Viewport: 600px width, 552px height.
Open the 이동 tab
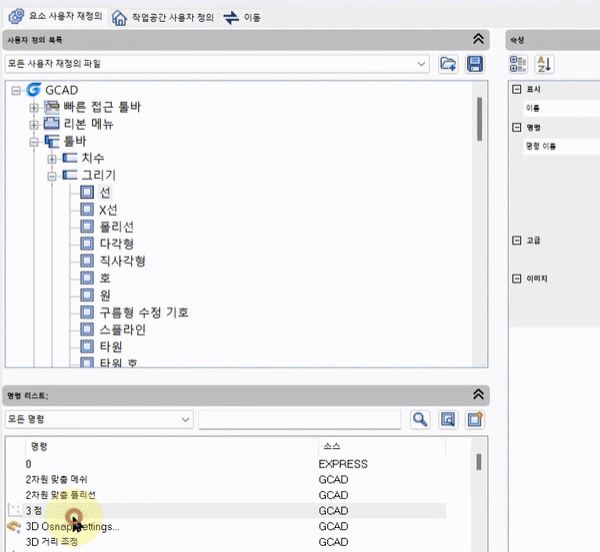(243, 17)
